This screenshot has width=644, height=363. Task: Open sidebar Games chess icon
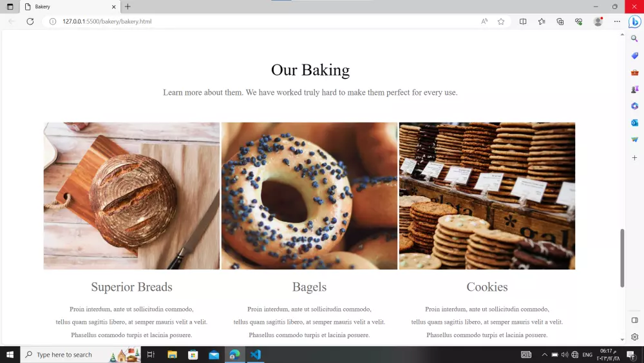click(x=634, y=89)
